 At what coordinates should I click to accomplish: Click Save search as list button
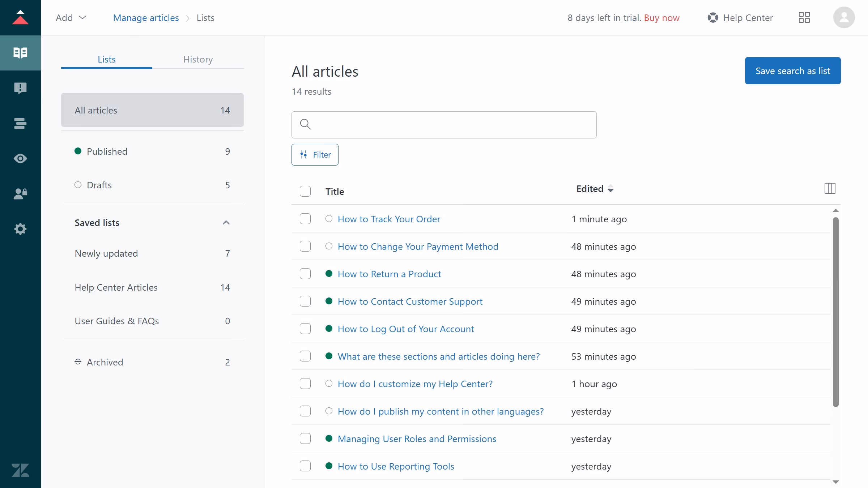(x=793, y=70)
